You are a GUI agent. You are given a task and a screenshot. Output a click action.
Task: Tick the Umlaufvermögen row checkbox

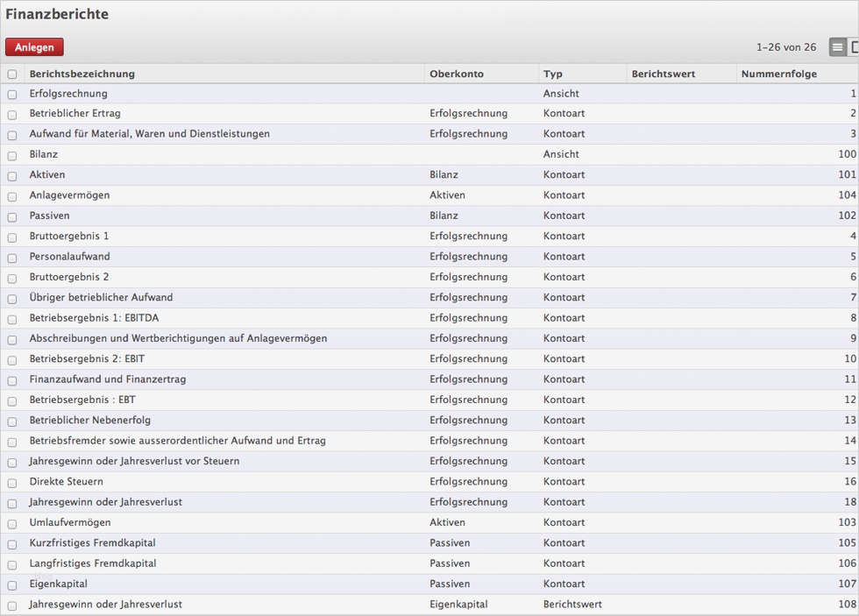[12, 523]
